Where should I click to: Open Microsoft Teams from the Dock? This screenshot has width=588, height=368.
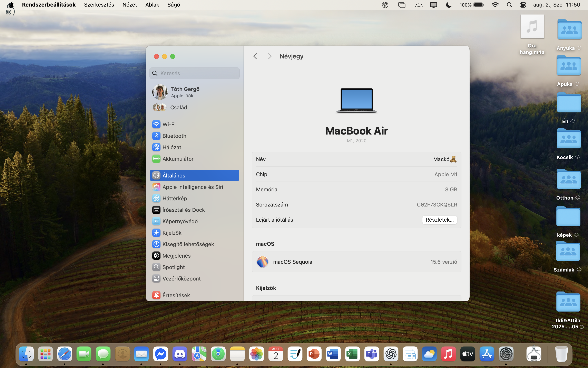point(372,354)
